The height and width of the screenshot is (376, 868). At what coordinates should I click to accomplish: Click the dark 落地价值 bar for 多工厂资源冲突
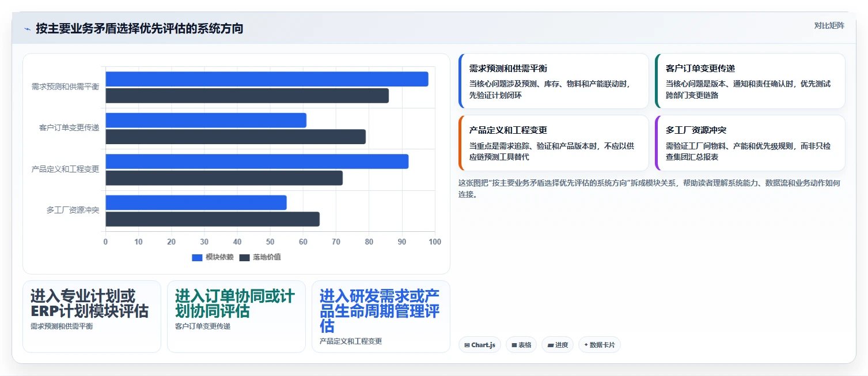(x=213, y=219)
